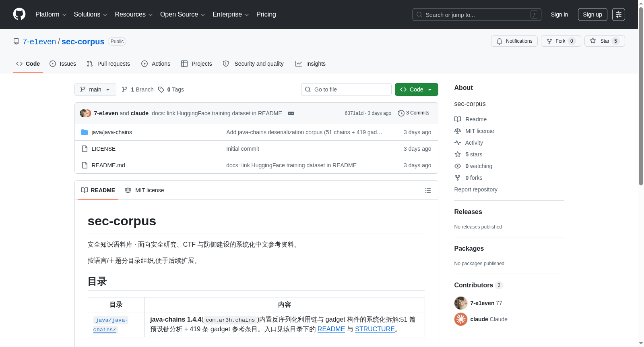644x347 pixels.
Task: Open the Pricing page link
Action: click(x=266, y=15)
